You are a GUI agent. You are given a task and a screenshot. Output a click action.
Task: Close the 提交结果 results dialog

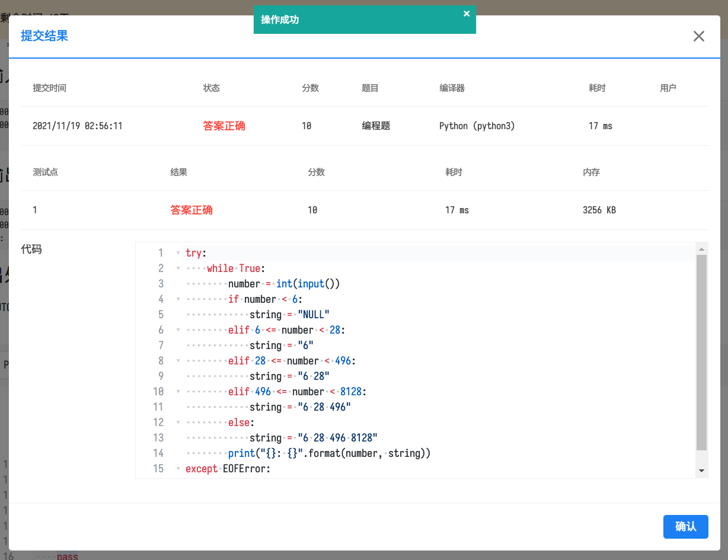(x=698, y=36)
